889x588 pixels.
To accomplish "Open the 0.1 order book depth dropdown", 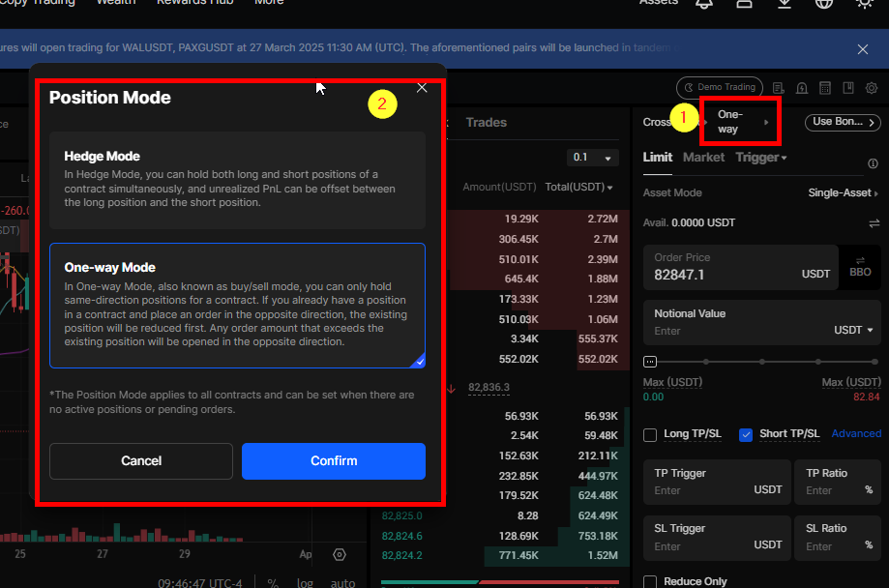I will [x=592, y=158].
